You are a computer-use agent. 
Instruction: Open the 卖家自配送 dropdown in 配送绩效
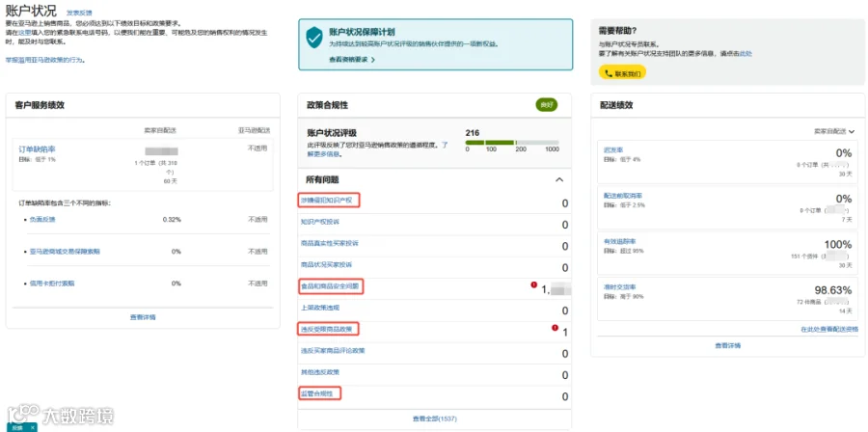coord(833,132)
